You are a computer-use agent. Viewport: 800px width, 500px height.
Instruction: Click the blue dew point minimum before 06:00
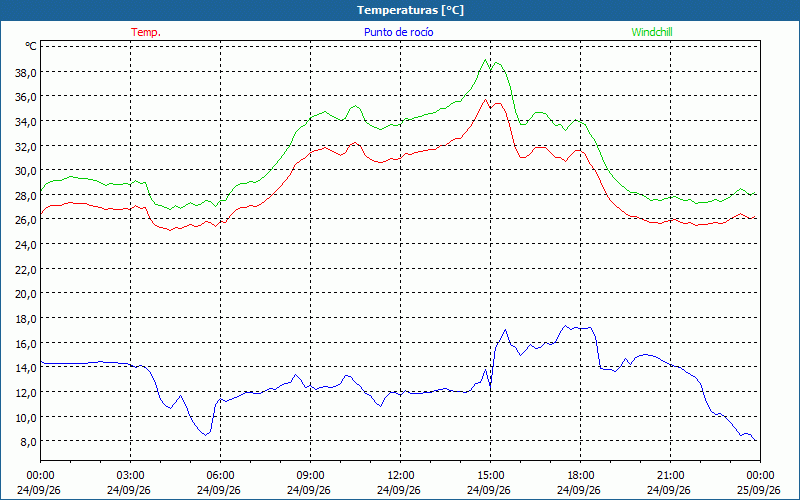point(206,435)
